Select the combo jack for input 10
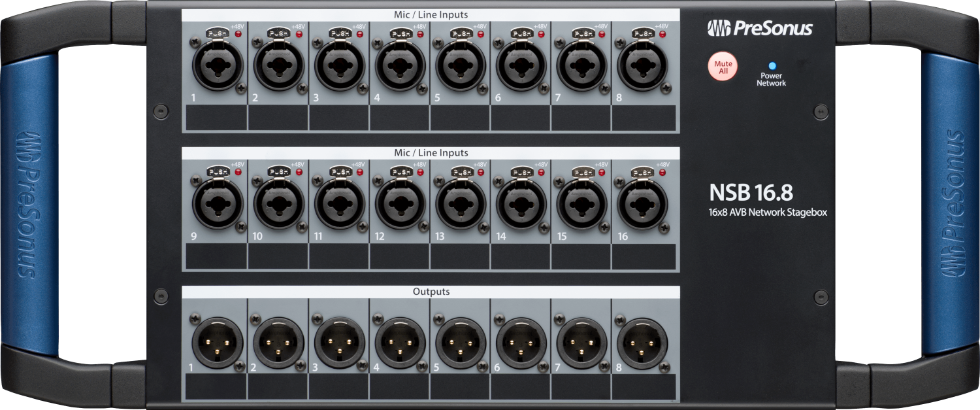980x410 pixels. [279, 203]
